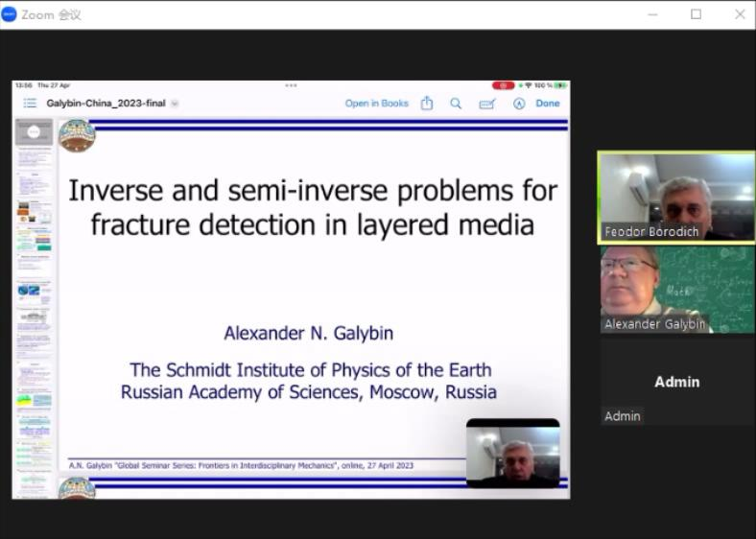
Task: Select Feodor Borodich's video tile
Action: (x=676, y=197)
